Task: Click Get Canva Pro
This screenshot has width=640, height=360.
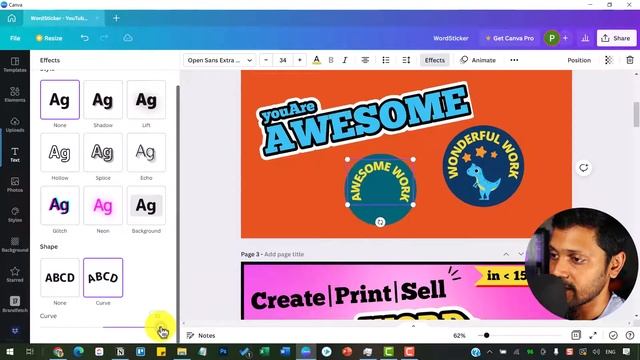Action: tap(509, 38)
